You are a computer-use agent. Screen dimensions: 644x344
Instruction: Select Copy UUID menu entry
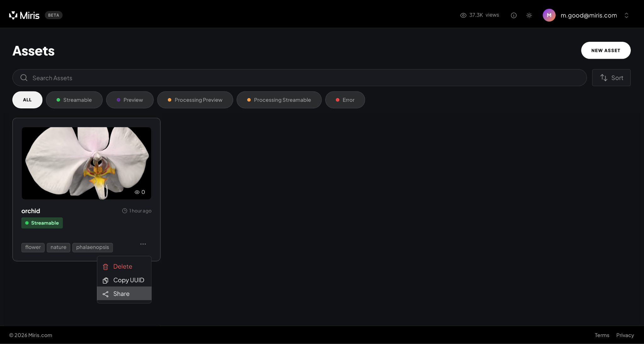click(128, 280)
